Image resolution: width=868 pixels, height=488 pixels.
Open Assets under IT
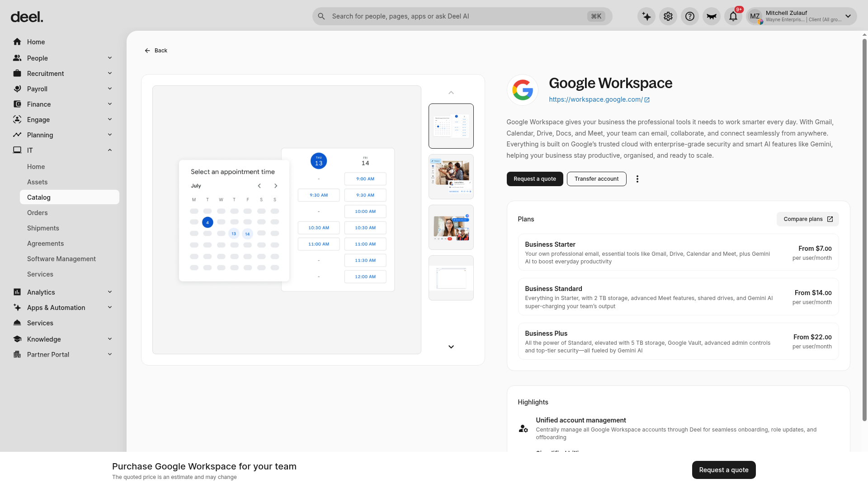click(x=70, y=182)
